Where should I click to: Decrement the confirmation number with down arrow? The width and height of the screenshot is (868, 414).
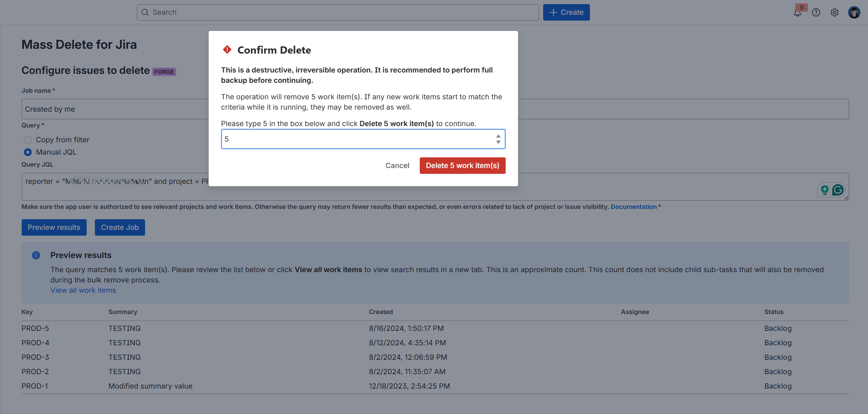point(498,142)
